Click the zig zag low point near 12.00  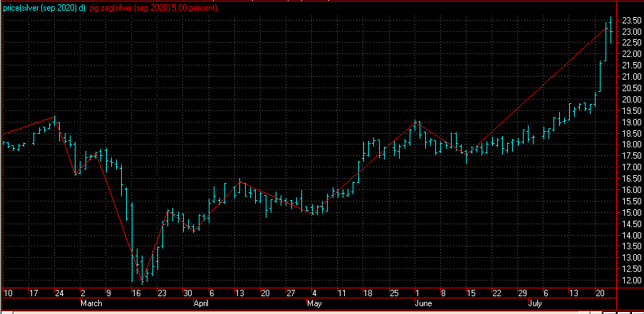pos(142,281)
